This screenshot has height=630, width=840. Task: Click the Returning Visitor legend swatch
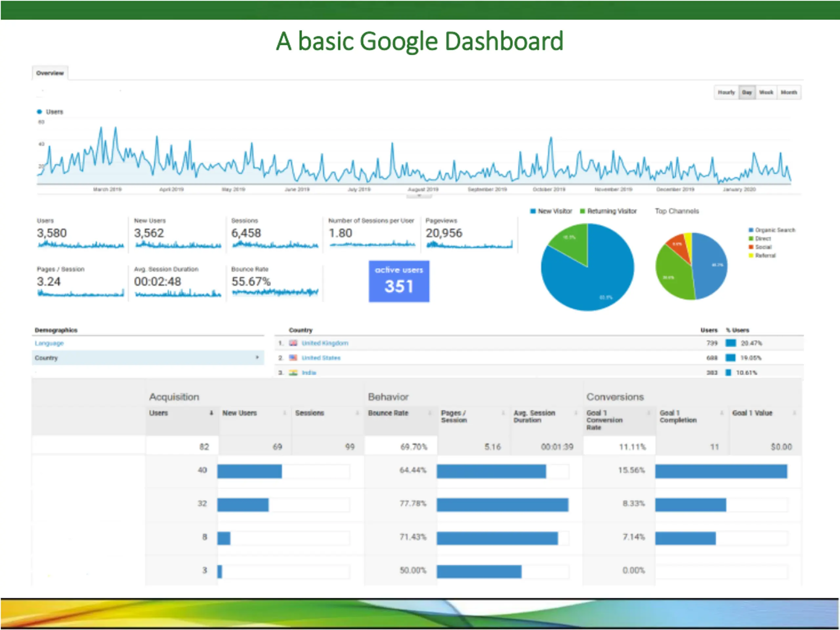coord(582,211)
